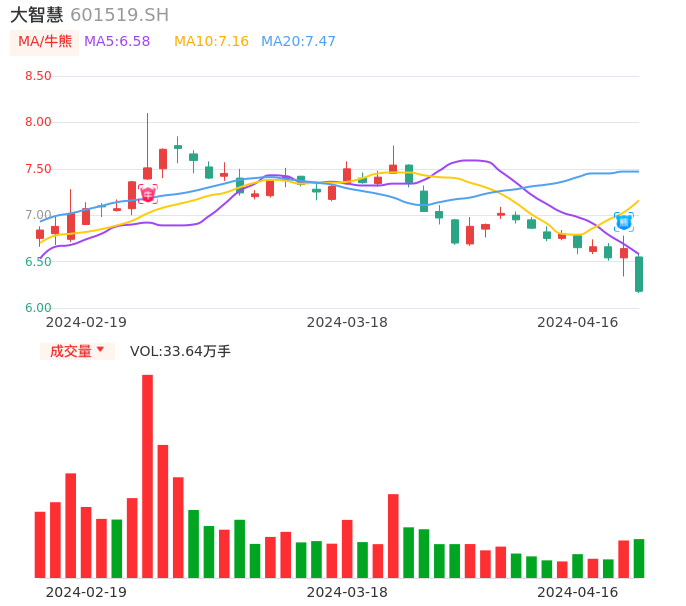Click the blue bear (熊) signal marker
Viewport: 686px width, 606px height.
[624, 222]
